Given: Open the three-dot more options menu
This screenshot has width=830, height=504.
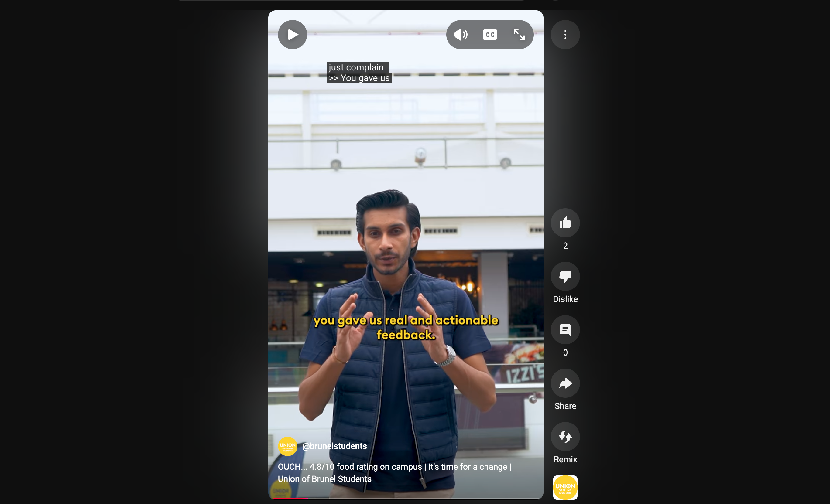Looking at the screenshot, I should (x=565, y=35).
